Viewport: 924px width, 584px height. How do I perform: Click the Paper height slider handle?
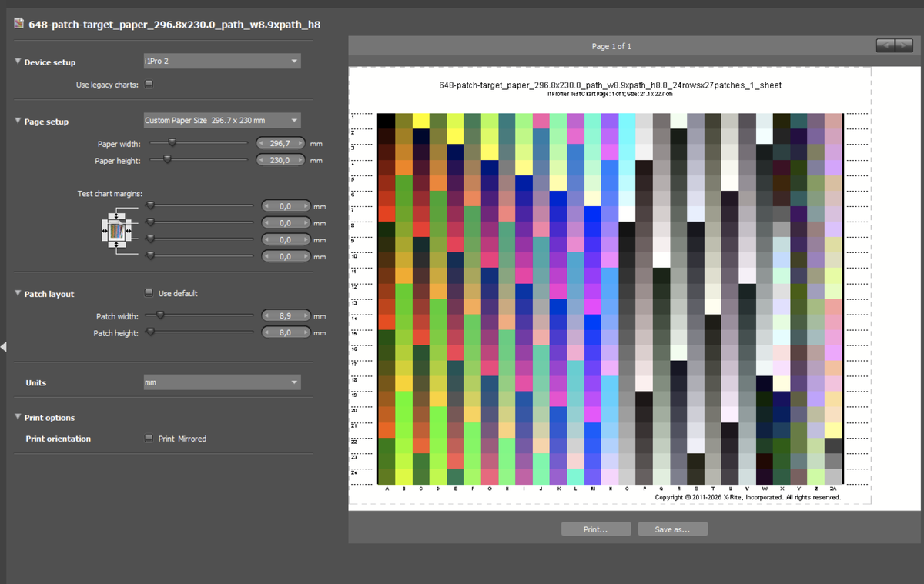[x=167, y=159]
